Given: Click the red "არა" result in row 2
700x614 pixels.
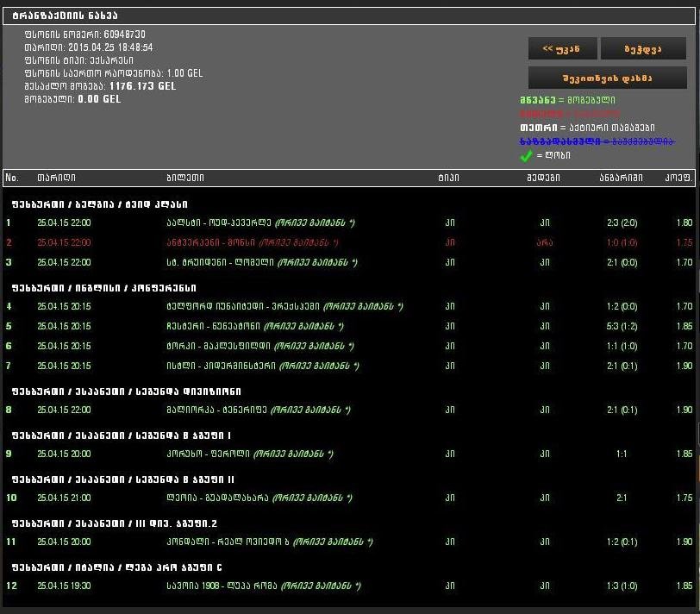Looking at the screenshot, I should click(544, 242).
